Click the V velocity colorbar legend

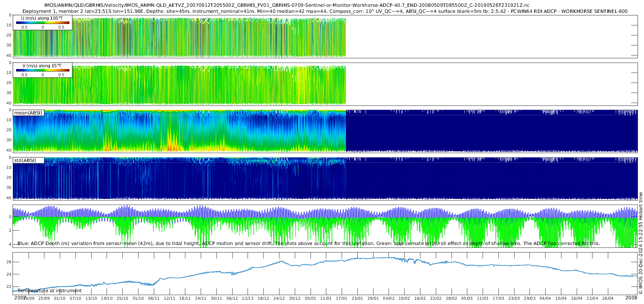coord(43,70)
